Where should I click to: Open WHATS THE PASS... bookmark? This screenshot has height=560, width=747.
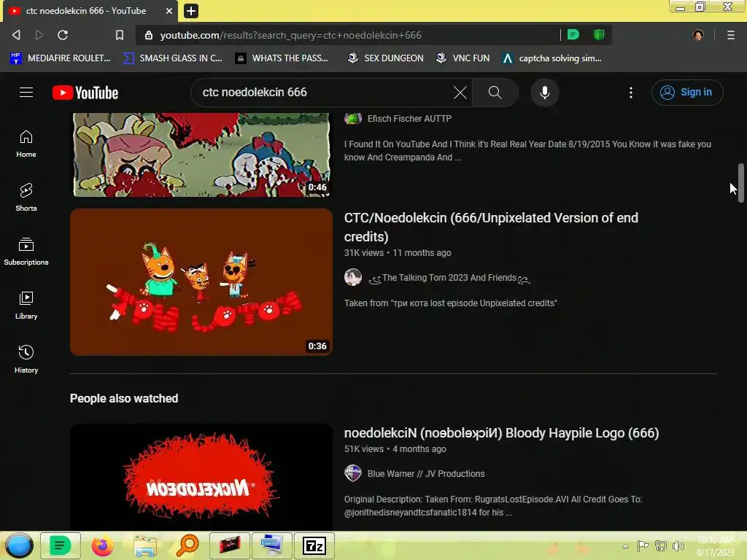282,58
